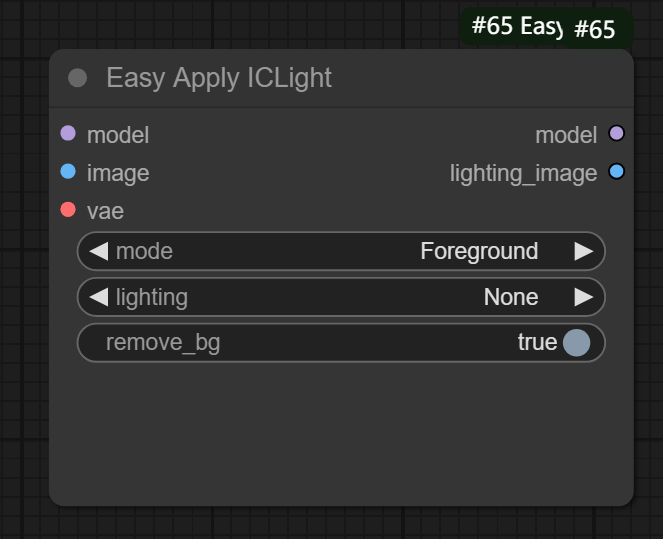Click the red vae input socket
Viewport: 663px width, 539px height.
[68, 210]
